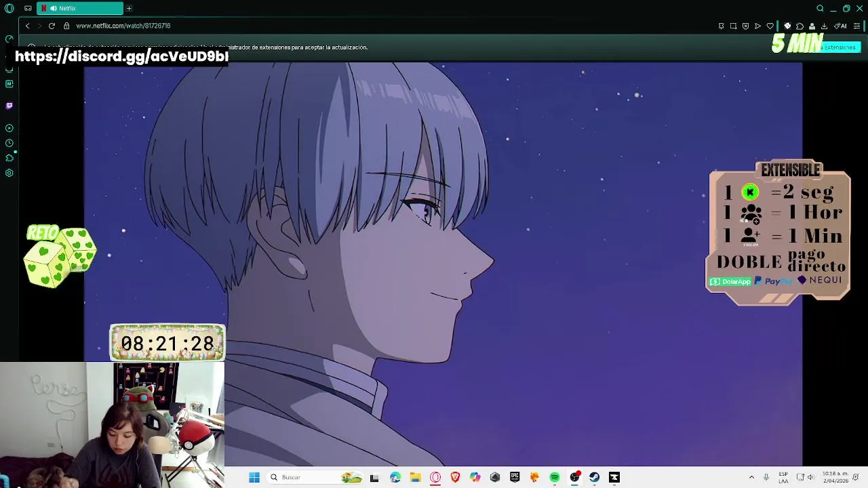Open clock showing 10:18 a. m.
The width and height of the screenshot is (868, 488).
pos(835,477)
